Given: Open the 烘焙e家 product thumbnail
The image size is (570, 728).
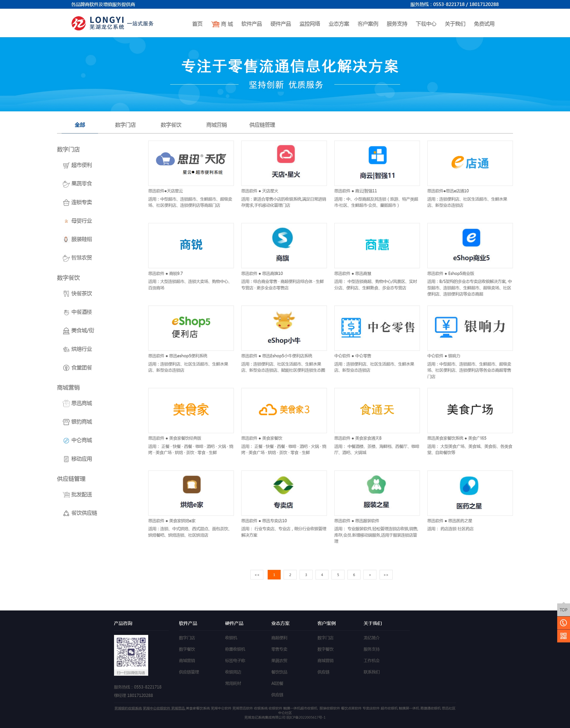Looking at the screenshot, I should tap(191, 493).
